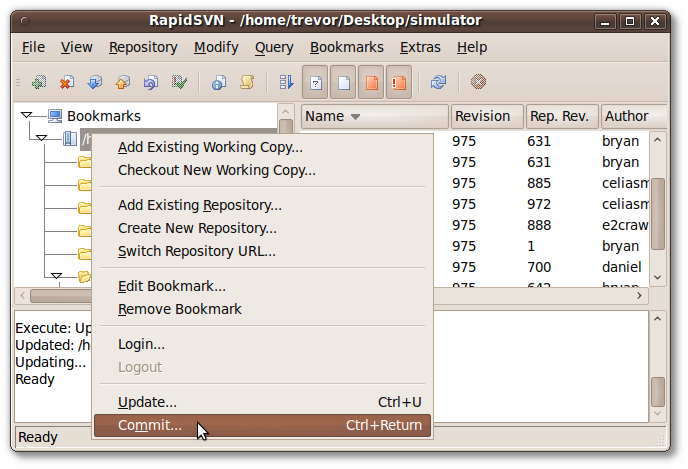This screenshot has width=688, height=469.
Task: Sort by the Author column header
Action: click(634, 116)
